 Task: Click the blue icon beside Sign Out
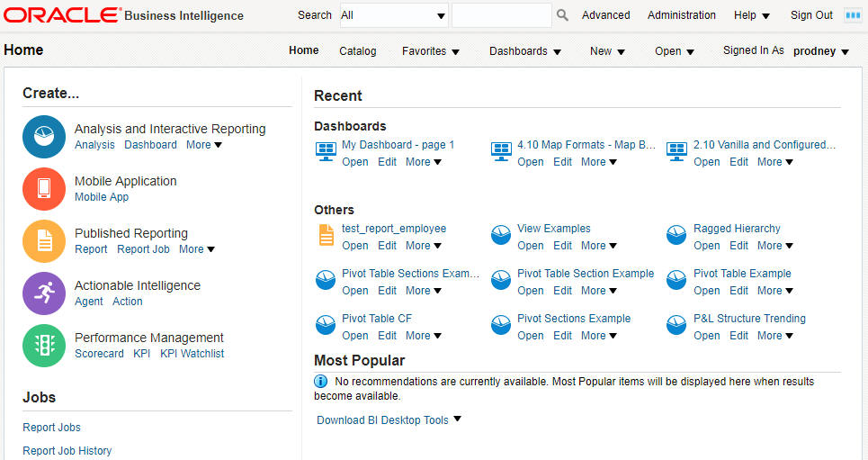pos(853,15)
